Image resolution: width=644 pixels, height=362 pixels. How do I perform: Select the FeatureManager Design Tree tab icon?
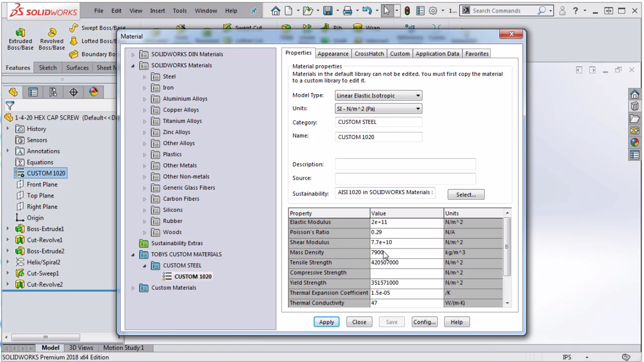click(13, 92)
